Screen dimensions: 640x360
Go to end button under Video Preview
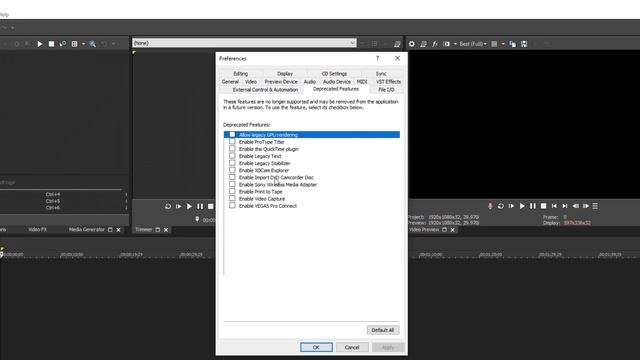coord(564,206)
